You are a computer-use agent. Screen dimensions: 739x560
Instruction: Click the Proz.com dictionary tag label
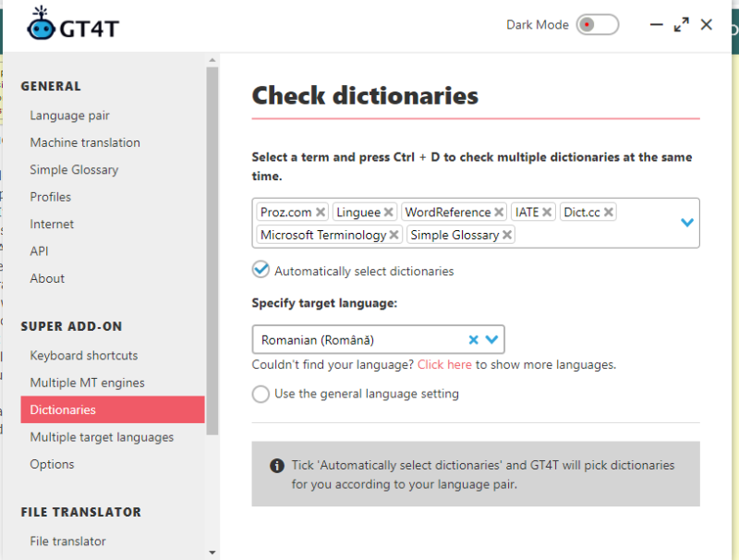[286, 213]
